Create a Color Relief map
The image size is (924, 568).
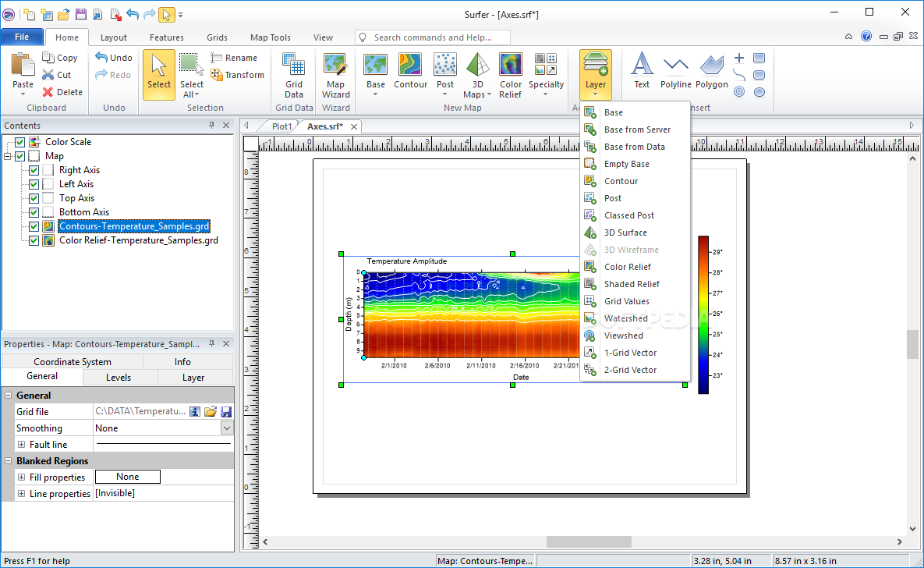coord(510,75)
